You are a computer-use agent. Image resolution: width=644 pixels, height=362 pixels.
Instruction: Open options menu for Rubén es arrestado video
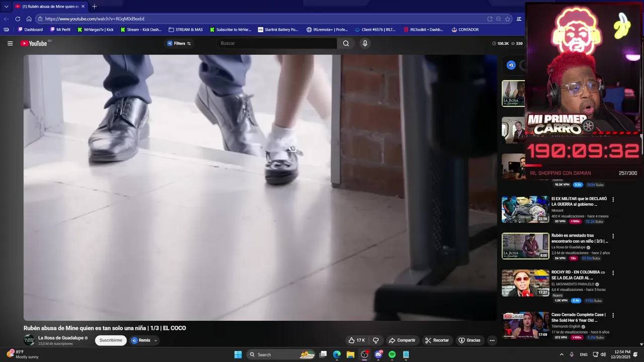613,236
